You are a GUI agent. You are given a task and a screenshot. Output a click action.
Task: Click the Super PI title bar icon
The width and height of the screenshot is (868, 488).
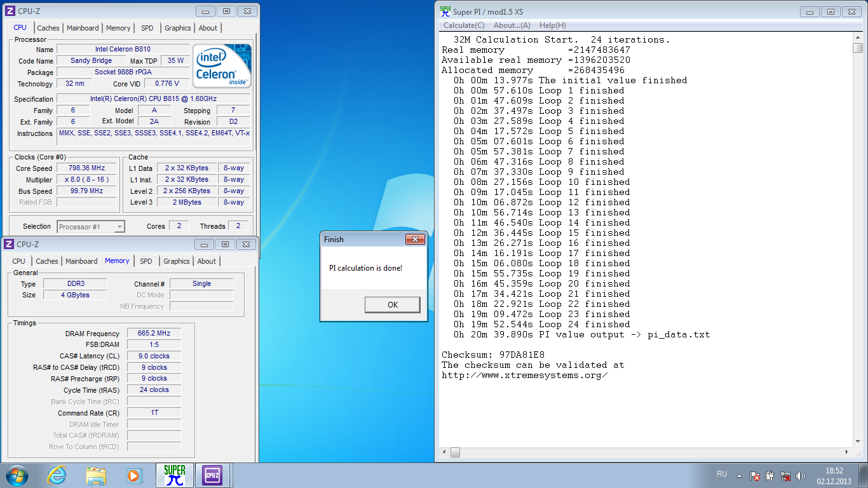click(445, 11)
